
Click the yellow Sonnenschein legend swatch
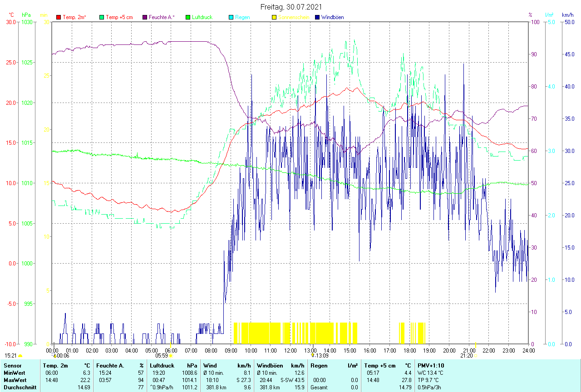click(x=274, y=17)
